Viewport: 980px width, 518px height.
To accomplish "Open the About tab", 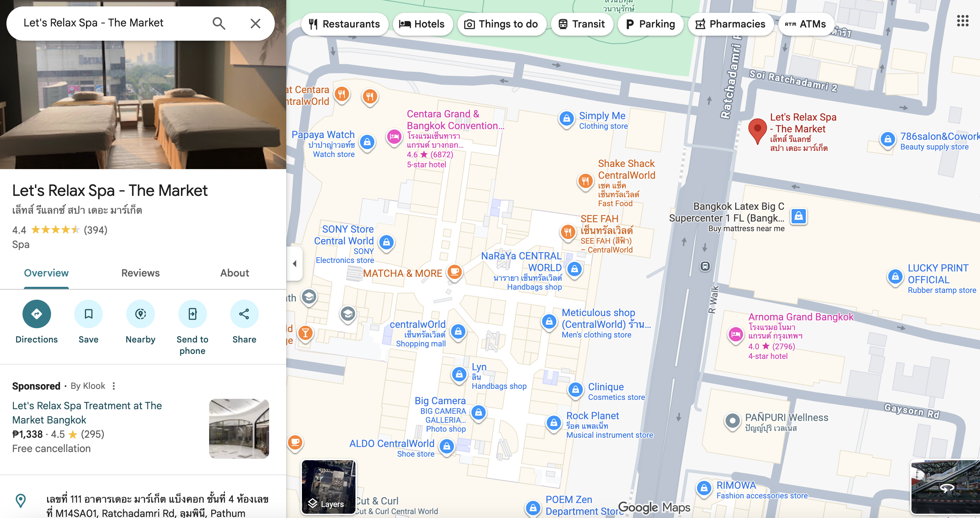I will click(x=234, y=273).
